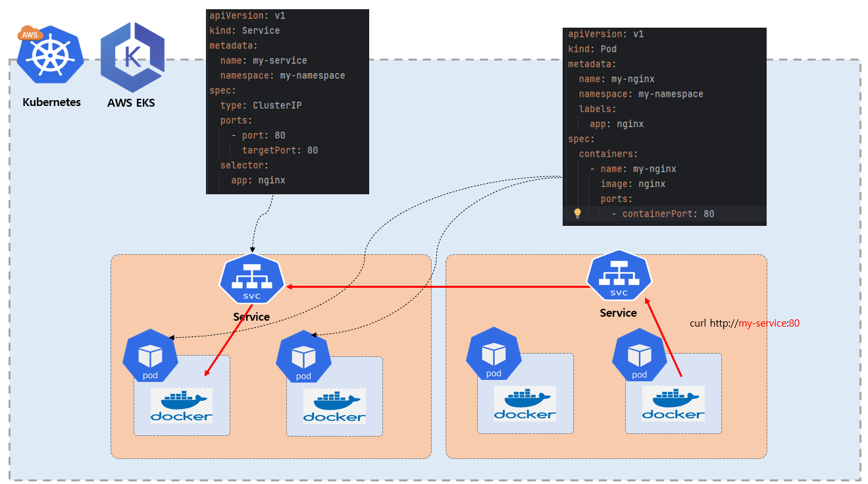This screenshot has width=868, height=484.
Task: Click the 'targetPort: 80' line
Action: 280,150
